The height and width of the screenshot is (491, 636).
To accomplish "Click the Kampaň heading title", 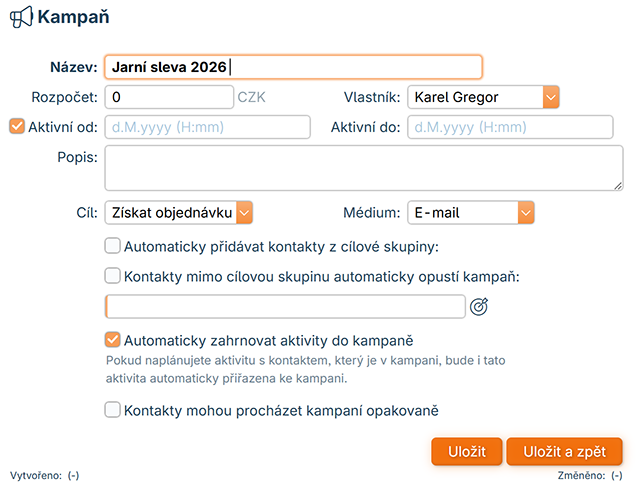I will (x=73, y=18).
